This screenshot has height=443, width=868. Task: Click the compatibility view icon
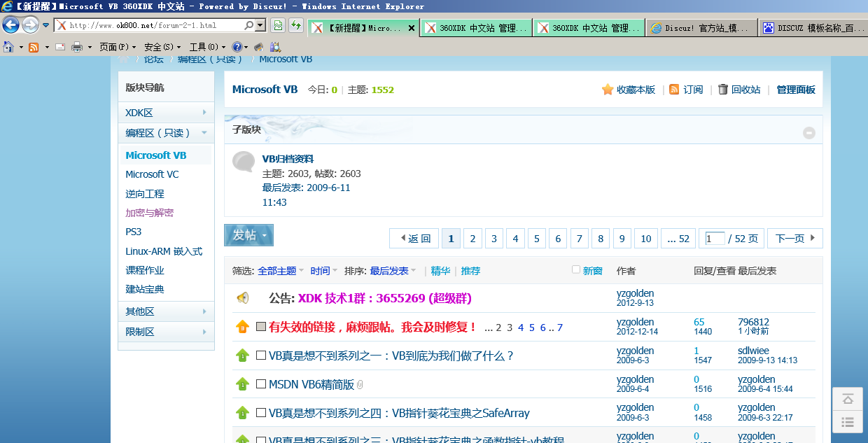click(x=278, y=26)
